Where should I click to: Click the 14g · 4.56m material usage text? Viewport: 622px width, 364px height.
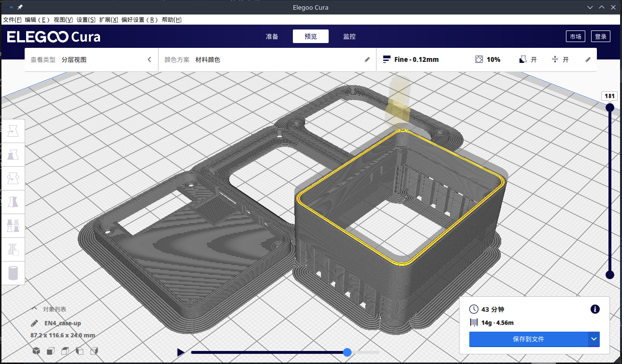point(497,323)
